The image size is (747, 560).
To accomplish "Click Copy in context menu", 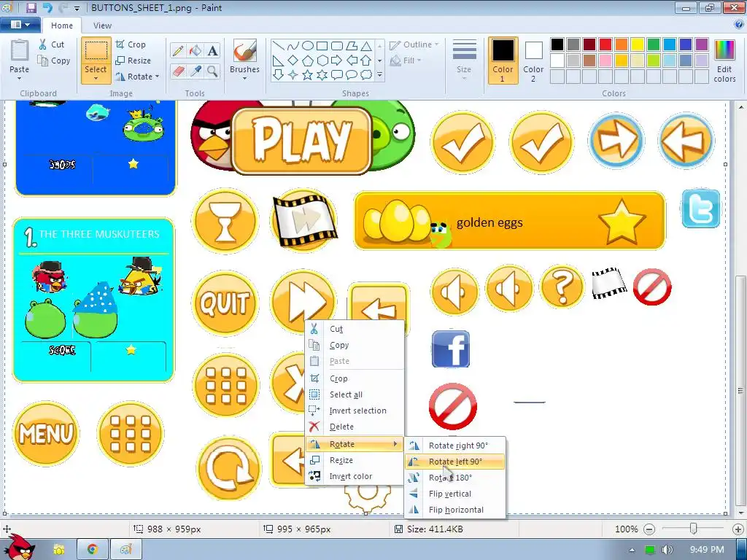I will pyautogui.click(x=355, y=345).
